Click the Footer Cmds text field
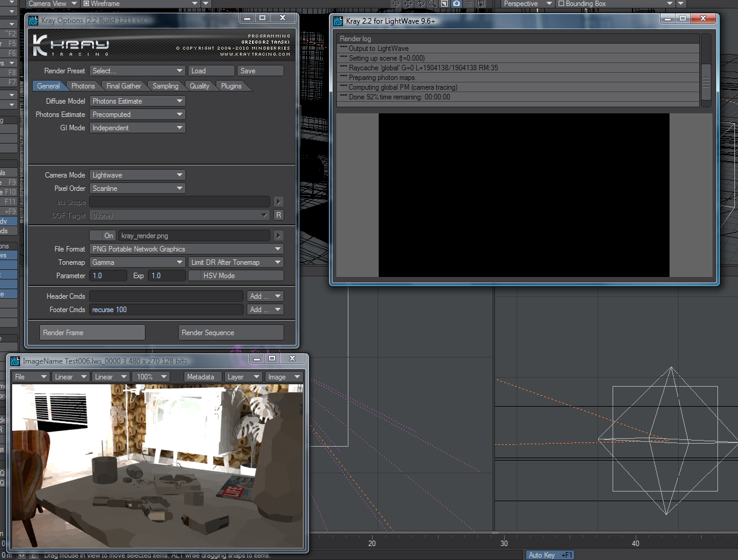The image size is (738, 560). [x=166, y=310]
